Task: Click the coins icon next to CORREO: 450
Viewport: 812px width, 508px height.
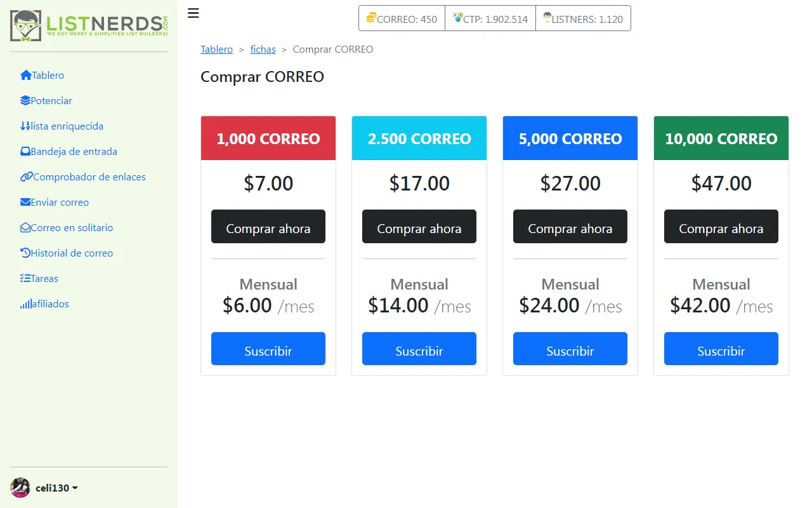Action: [x=371, y=18]
